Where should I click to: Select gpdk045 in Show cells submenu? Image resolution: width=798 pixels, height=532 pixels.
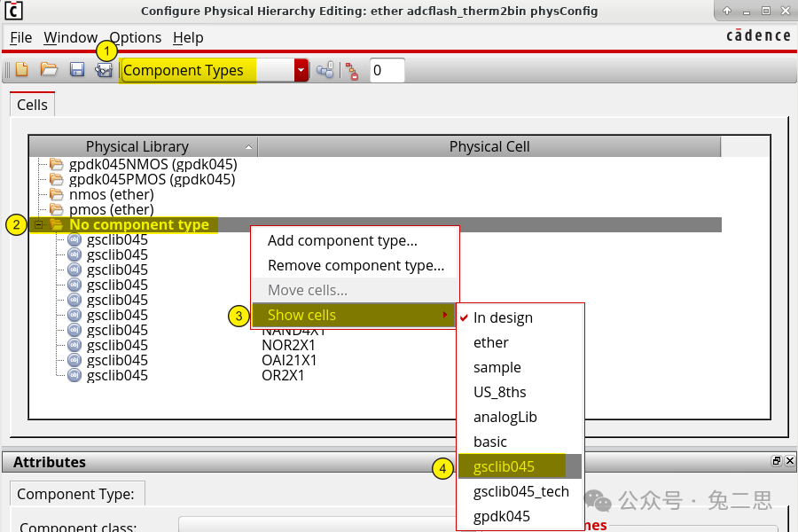tap(520, 516)
